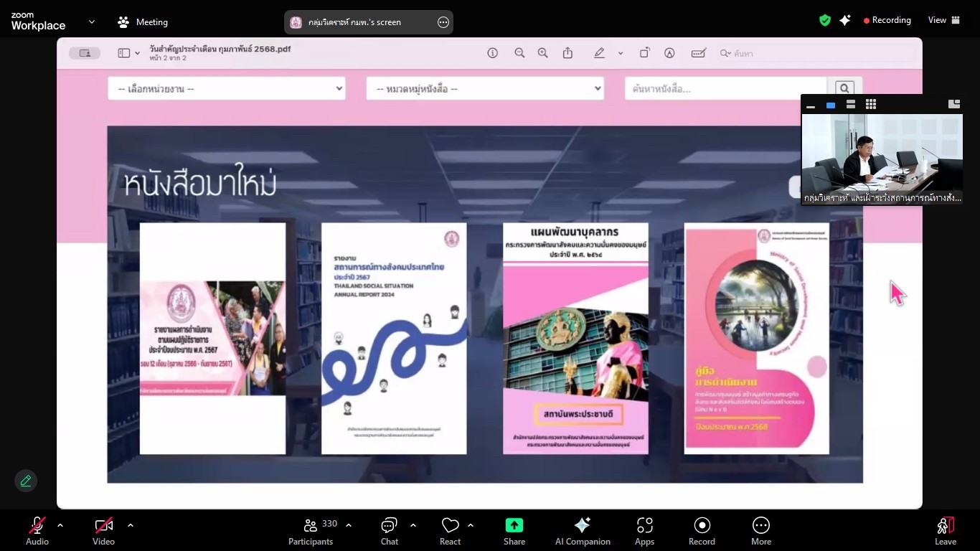
Task: Click the green Share screen button
Action: [514, 531]
